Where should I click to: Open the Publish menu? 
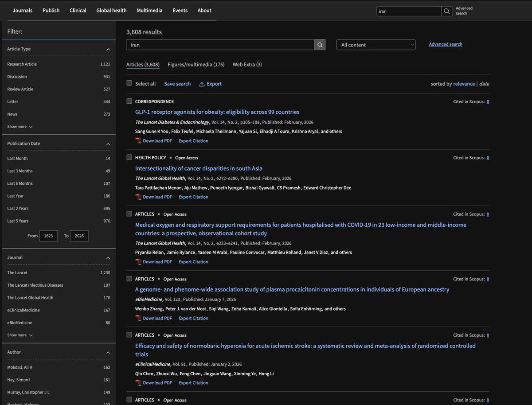click(51, 11)
